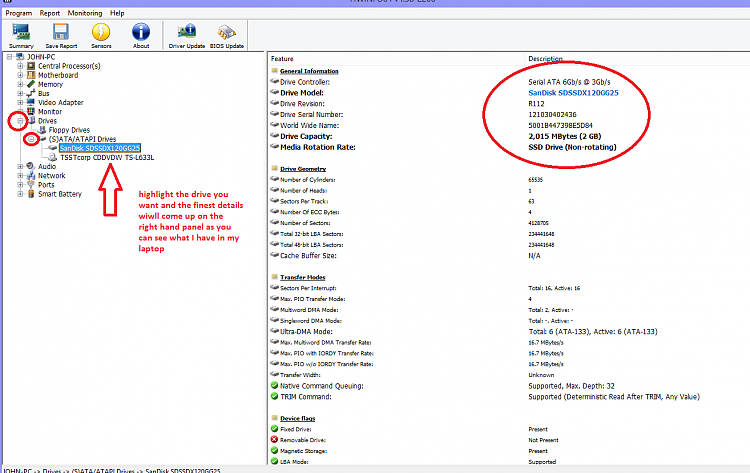Image resolution: width=750 pixels, height=473 pixels.
Task: Open the Program menu
Action: [19, 13]
